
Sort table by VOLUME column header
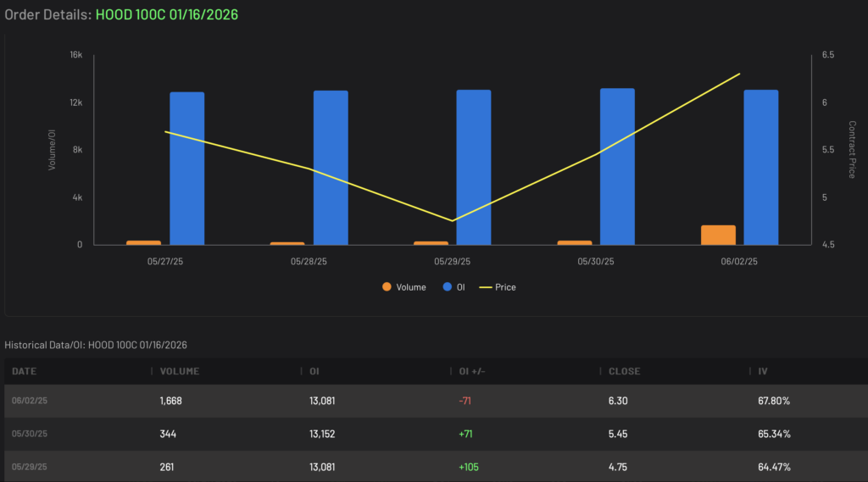(x=180, y=371)
